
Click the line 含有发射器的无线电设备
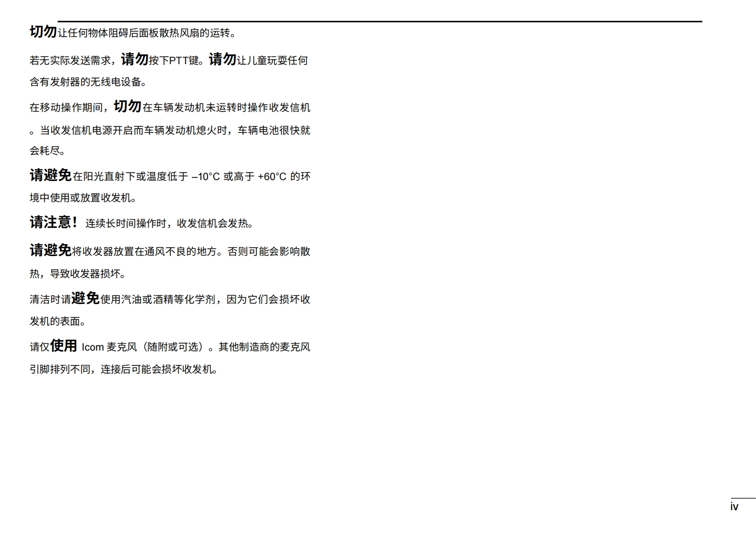(88, 82)
